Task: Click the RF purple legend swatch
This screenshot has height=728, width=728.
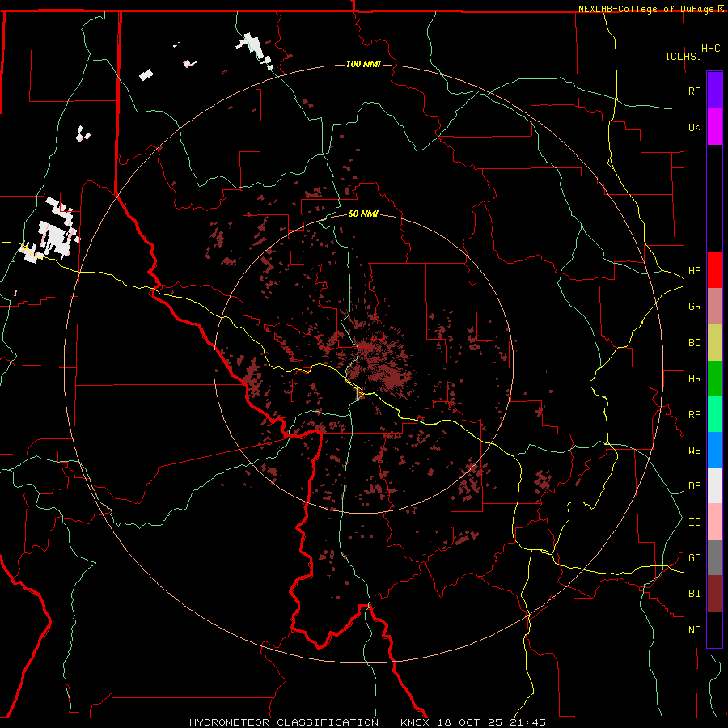Action: pyautogui.click(x=714, y=91)
